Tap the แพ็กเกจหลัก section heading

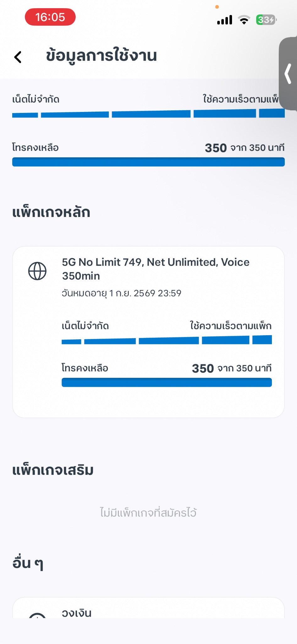pyautogui.click(x=51, y=213)
